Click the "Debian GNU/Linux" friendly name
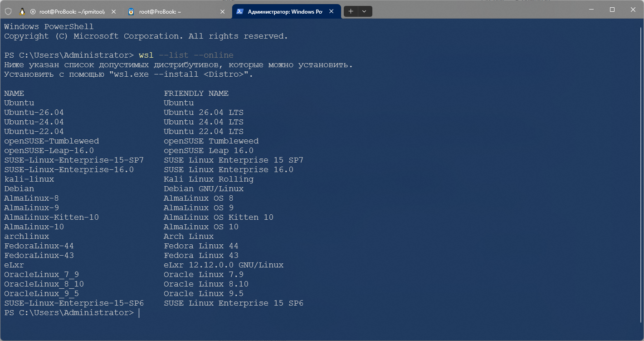644x341 pixels. [204, 189]
